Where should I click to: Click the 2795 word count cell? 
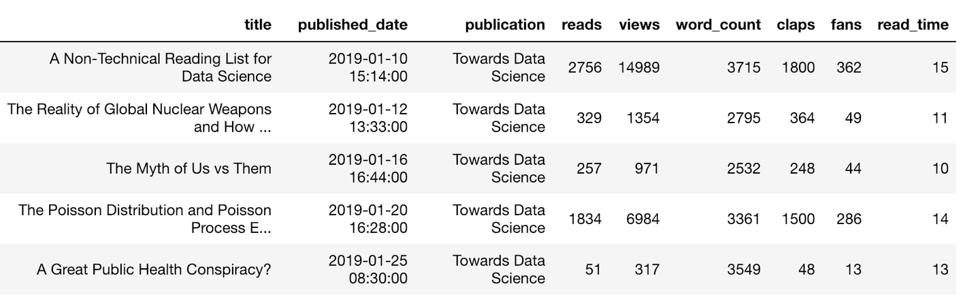click(743, 118)
